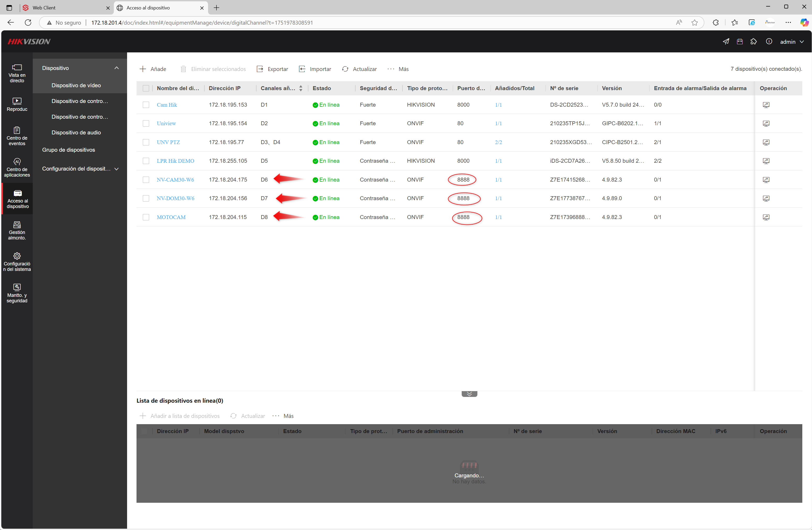The height and width of the screenshot is (530, 812).
Task: Click the Añade button
Action: click(x=153, y=69)
